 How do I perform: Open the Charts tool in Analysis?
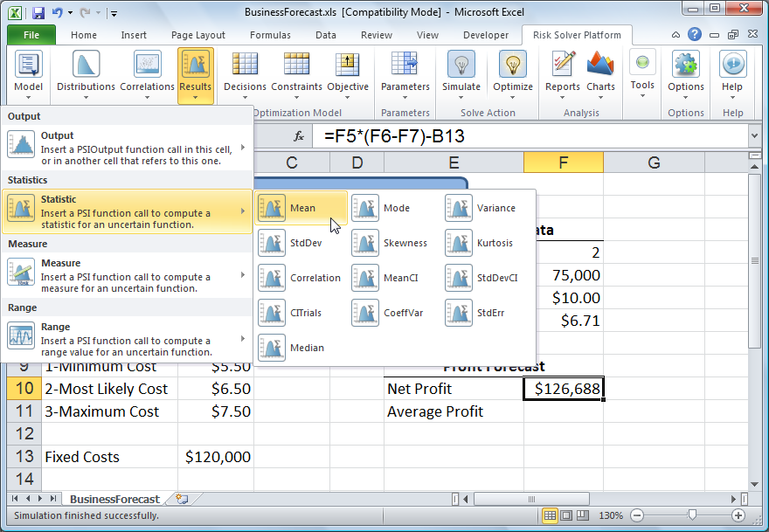point(600,65)
